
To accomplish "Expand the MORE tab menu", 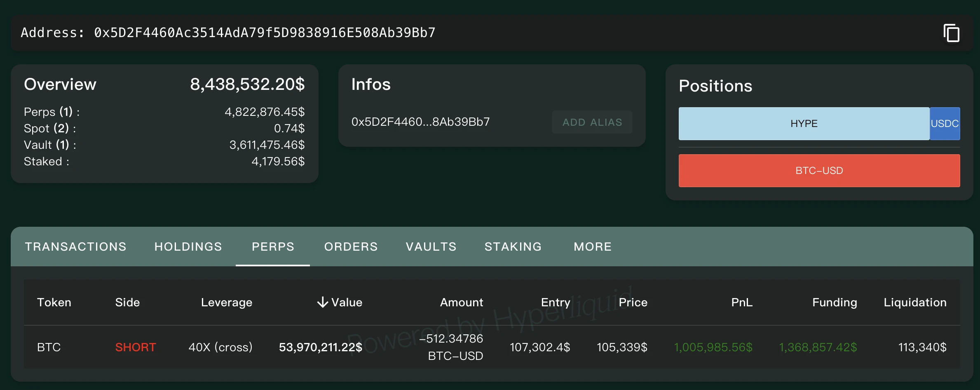I will 593,247.
